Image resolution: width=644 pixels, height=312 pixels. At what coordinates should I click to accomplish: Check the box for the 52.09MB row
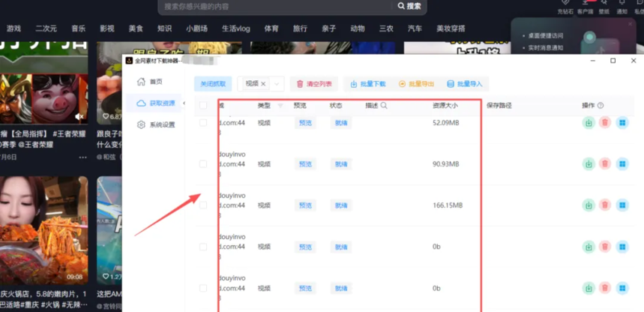(x=203, y=122)
